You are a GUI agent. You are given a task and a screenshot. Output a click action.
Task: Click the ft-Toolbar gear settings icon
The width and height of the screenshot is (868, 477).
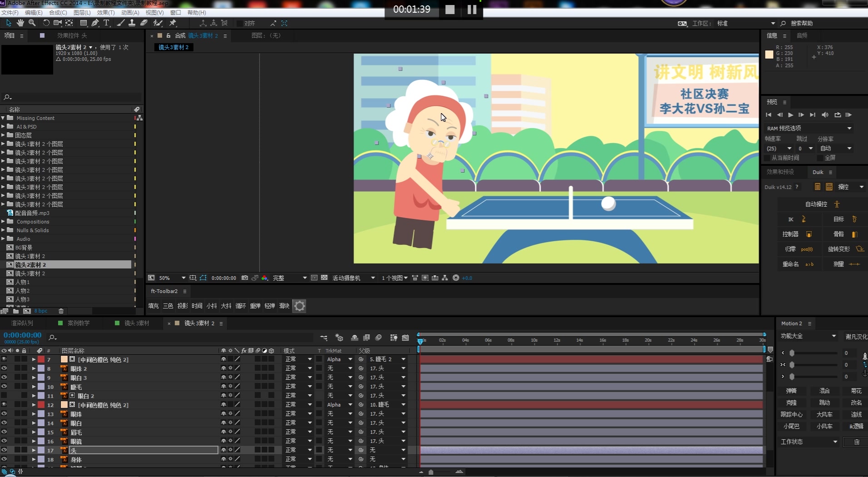[x=299, y=306]
